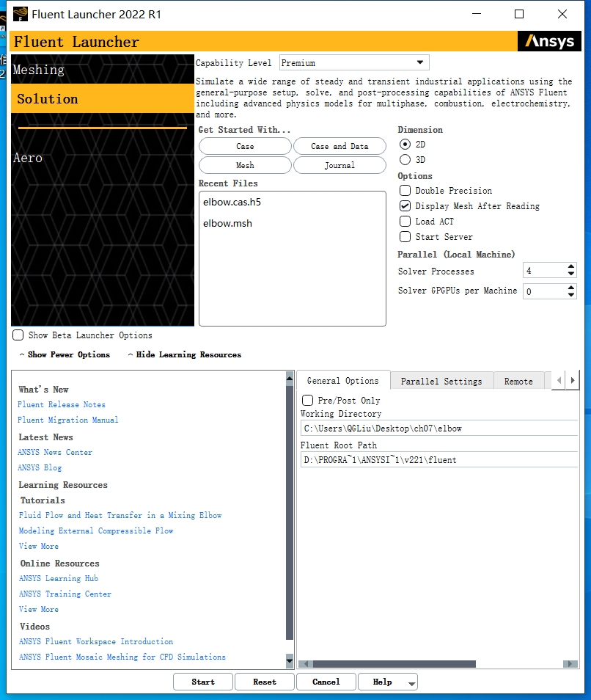Check the Start Server option

point(405,236)
